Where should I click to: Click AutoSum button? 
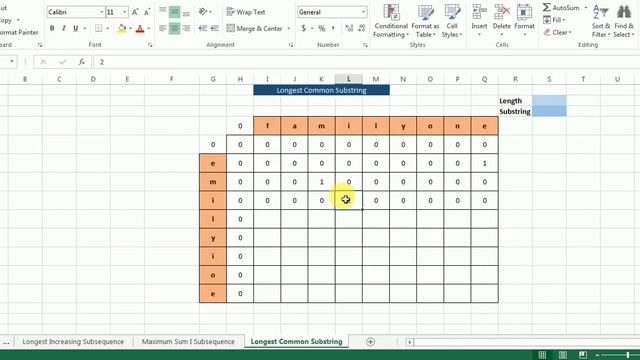click(x=561, y=8)
